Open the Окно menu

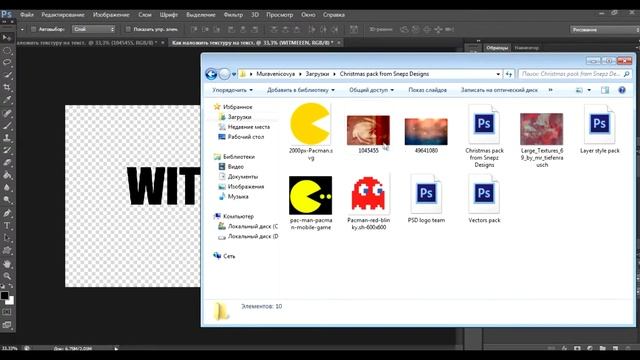click(308, 15)
